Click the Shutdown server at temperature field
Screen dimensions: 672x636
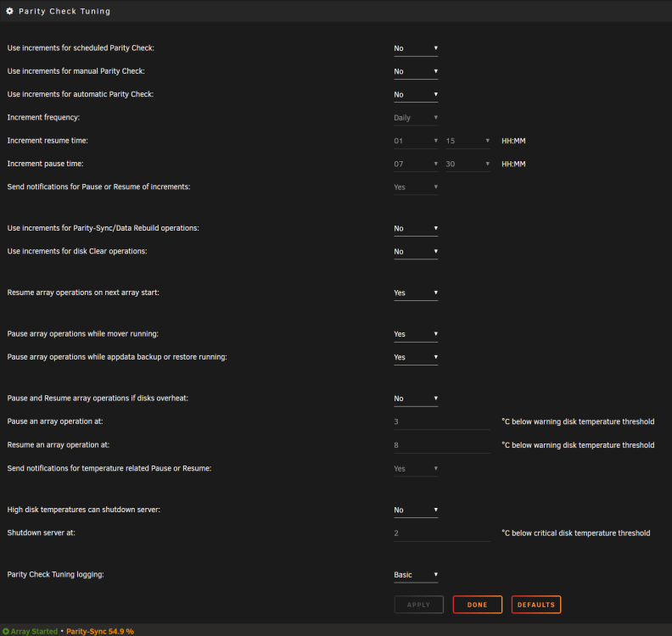click(x=442, y=533)
